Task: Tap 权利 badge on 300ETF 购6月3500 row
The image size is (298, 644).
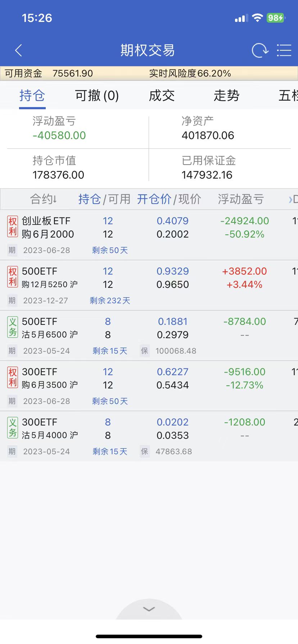Action: (x=13, y=378)
